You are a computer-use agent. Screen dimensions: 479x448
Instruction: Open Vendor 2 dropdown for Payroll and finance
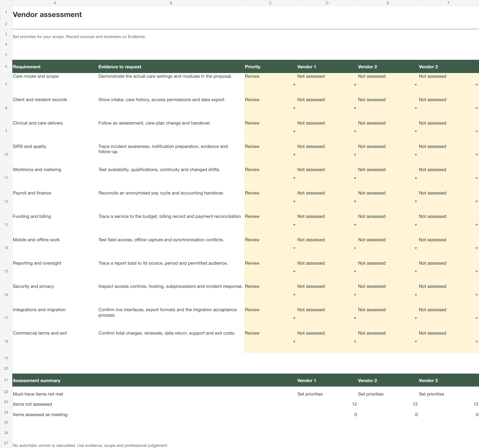tap(415, 202)
